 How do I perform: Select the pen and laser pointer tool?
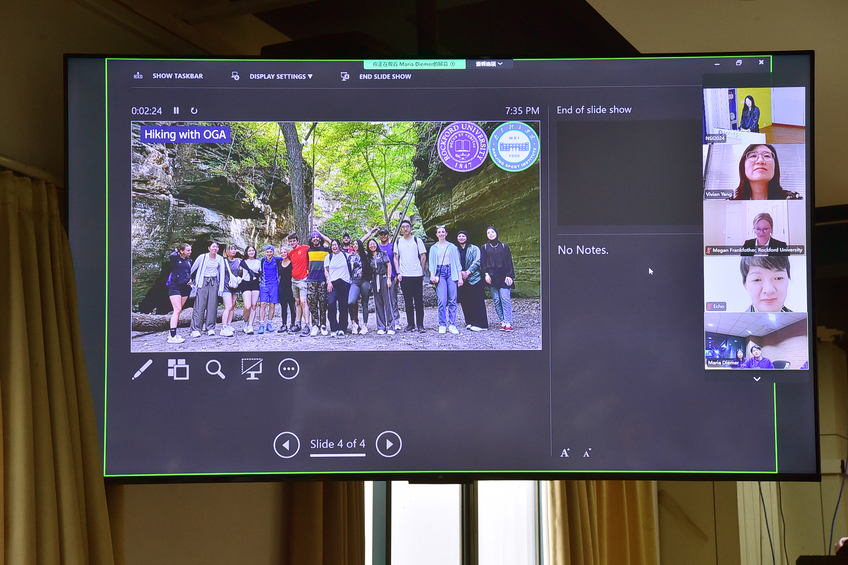pos(142,369)
